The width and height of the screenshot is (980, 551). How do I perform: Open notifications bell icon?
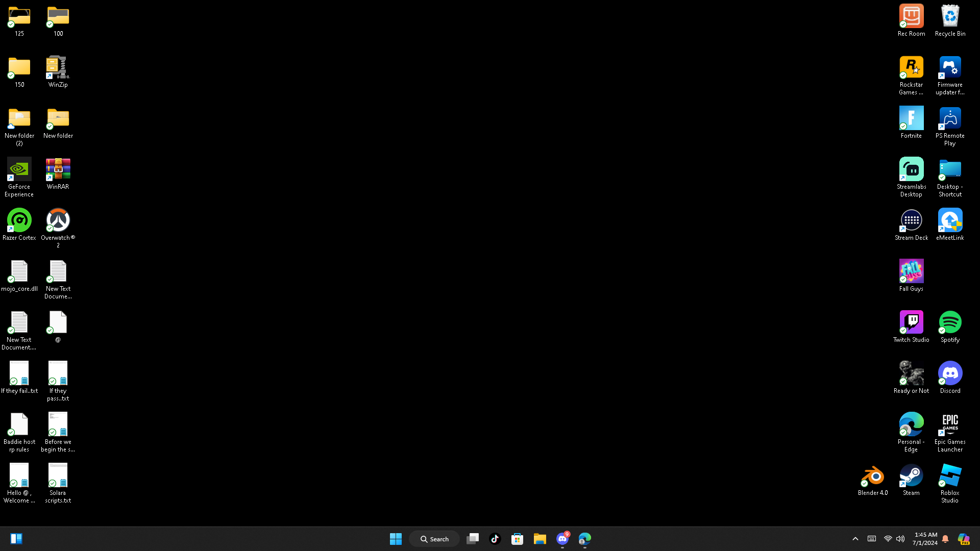pyautogui.click(x=945, y=539)
